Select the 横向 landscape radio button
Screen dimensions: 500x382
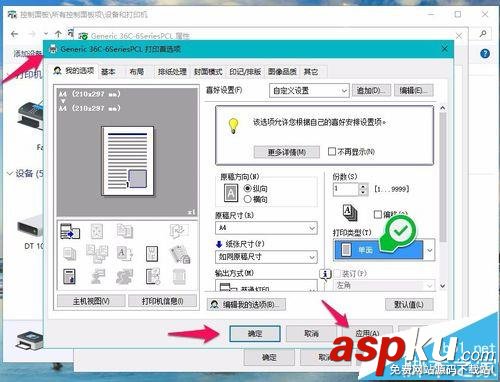(x=248, y=199)
